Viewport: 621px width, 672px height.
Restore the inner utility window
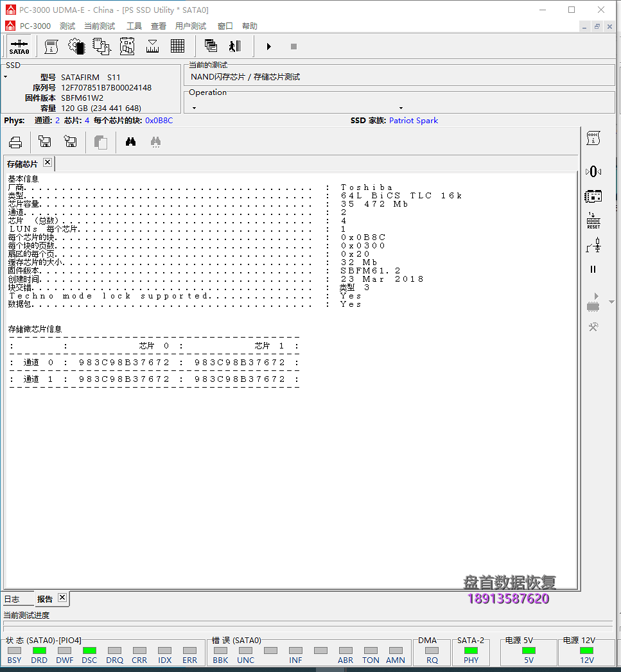tap(597, 26)
